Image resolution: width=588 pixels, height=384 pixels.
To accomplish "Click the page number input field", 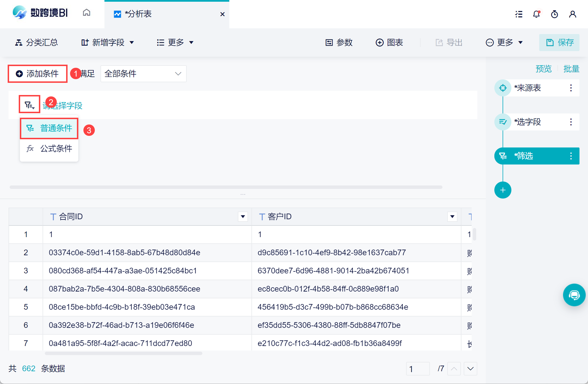I will (417, 369).
